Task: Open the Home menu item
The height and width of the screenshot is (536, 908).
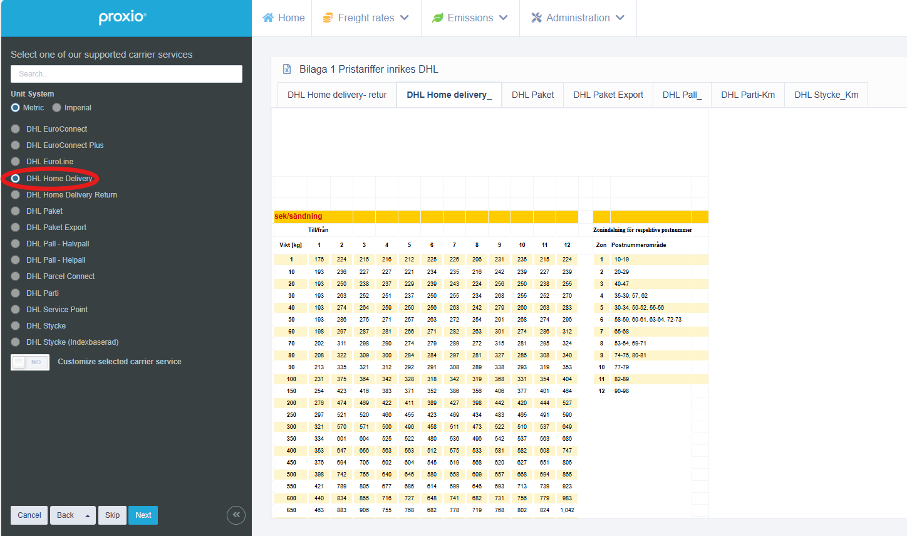Action: pyautogui.click(x=284, y=18)
